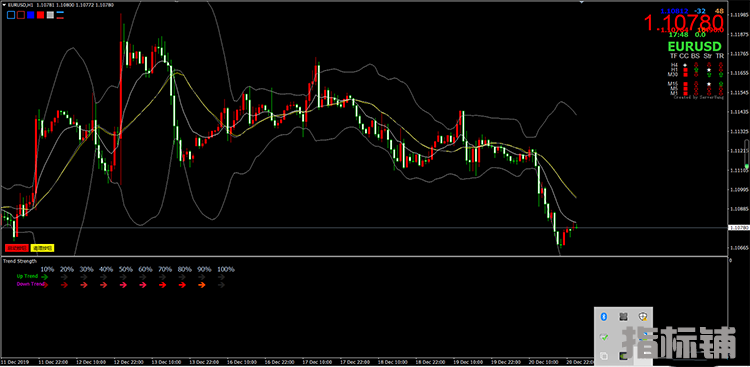
Task: Click the dark monitor tray icon
Action: point(623,356)
